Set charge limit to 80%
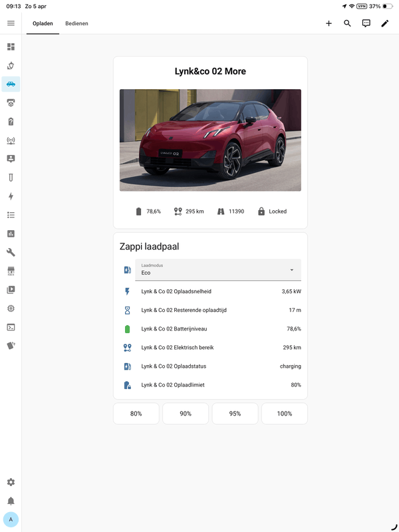The image size is (399, 532). coord(136,413)
